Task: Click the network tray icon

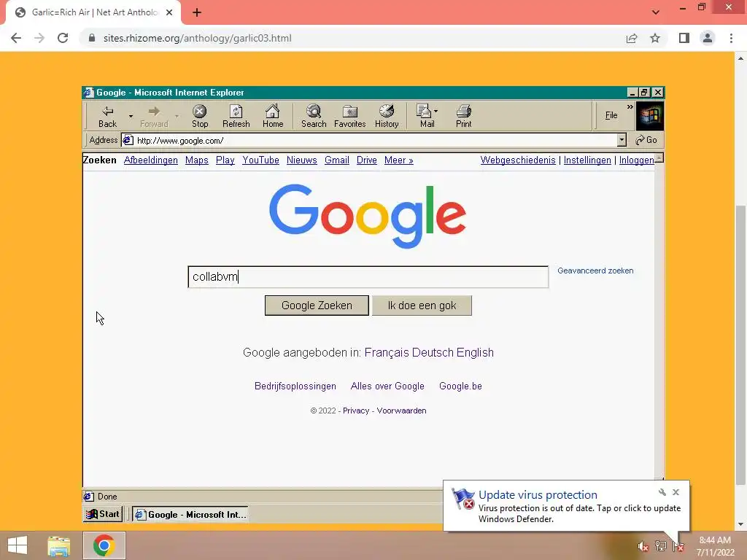Action: [x=661, y=546]
